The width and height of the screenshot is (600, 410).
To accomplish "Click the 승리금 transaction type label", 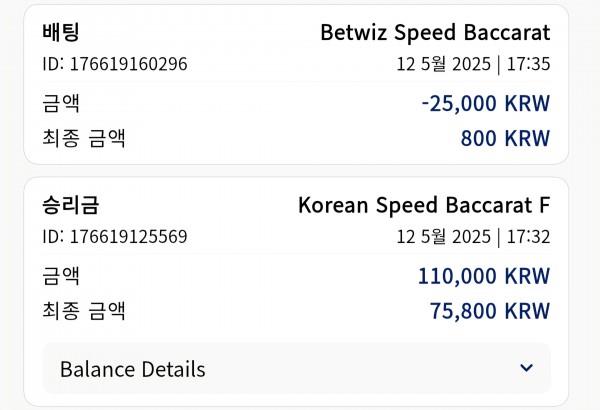I will (71, 205).
